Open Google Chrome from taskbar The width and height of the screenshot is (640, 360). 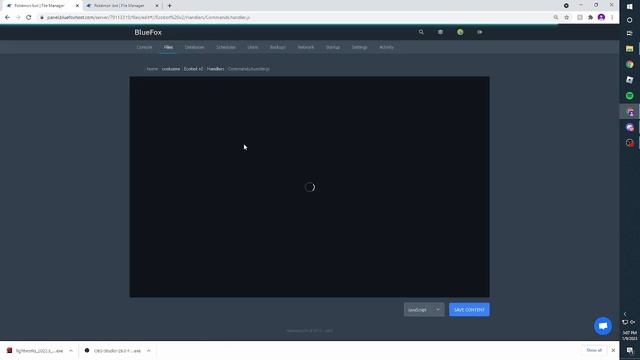630,64
